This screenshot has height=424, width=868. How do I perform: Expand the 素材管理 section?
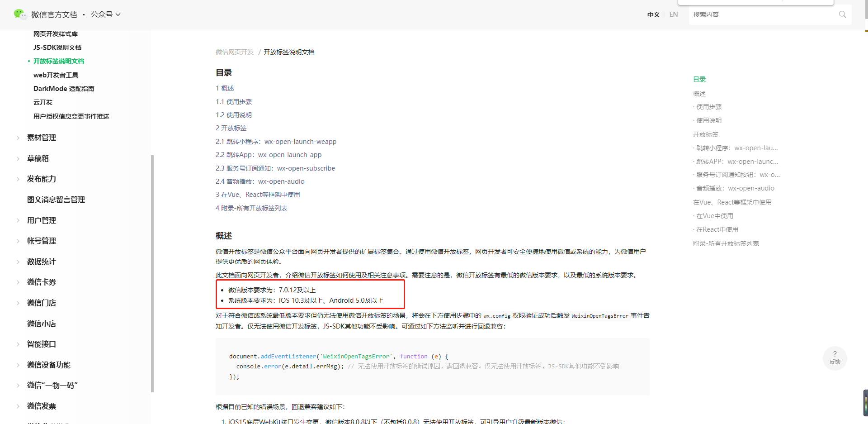pos(41,138)
